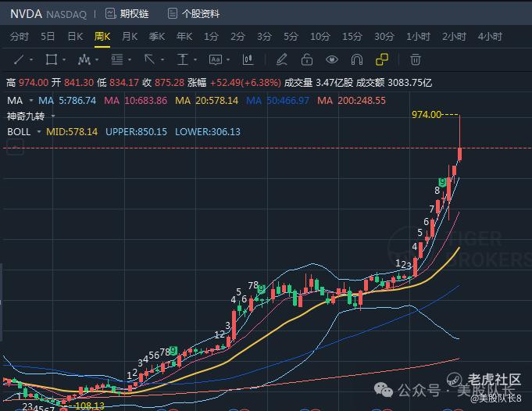
Task: Select the price range measure tool
Action: pos(183,59)
